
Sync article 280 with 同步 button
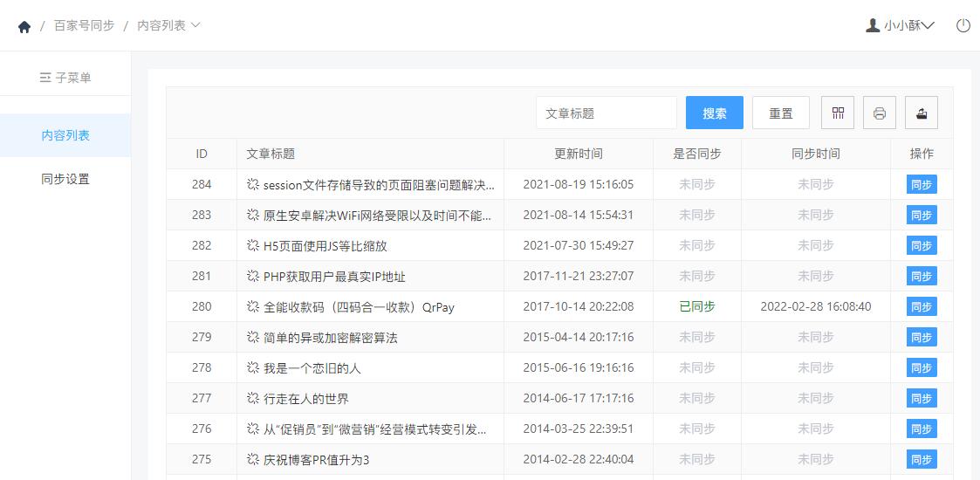coord(922,306)
